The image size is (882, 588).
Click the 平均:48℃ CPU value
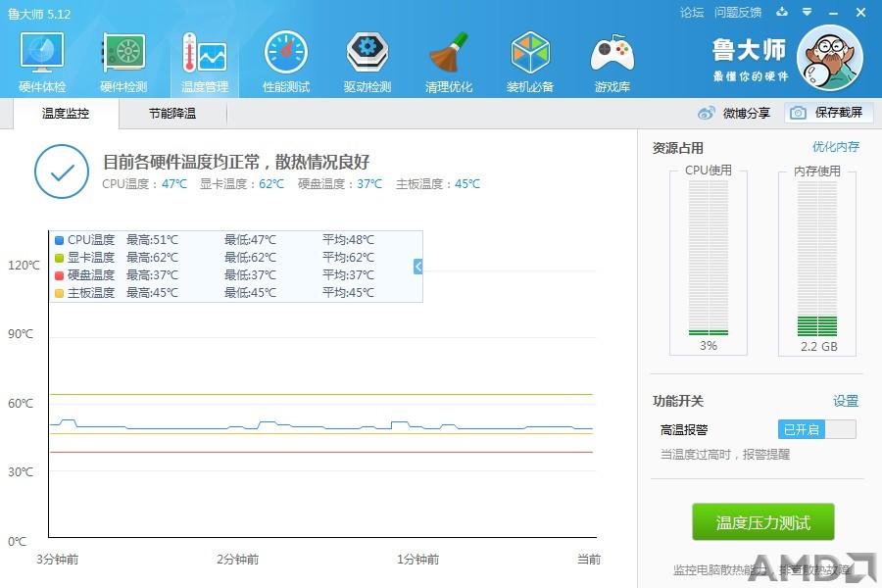[348, 240]
